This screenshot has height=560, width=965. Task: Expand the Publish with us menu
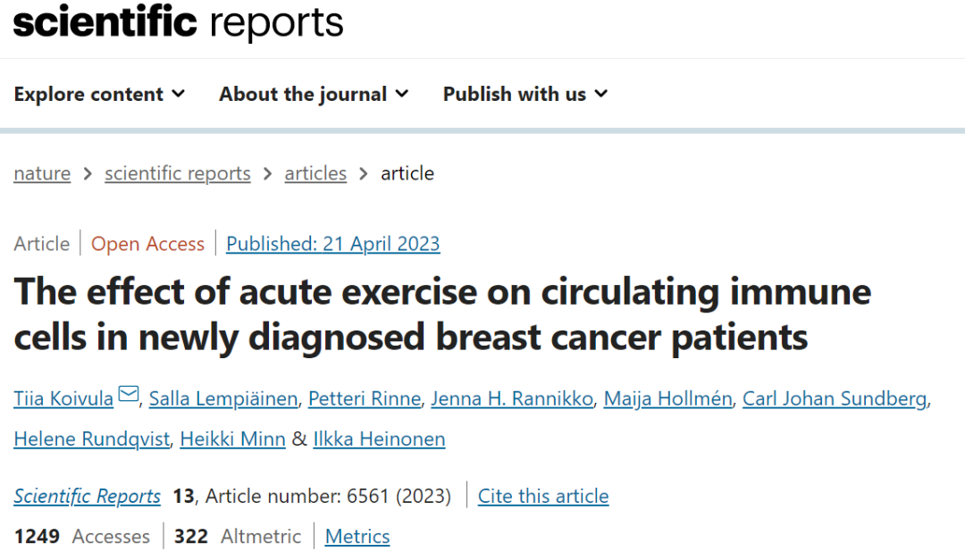click(525, 94)
